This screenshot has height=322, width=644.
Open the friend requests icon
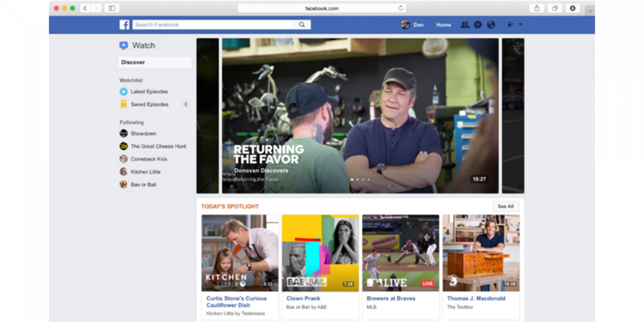coord(465,25)
